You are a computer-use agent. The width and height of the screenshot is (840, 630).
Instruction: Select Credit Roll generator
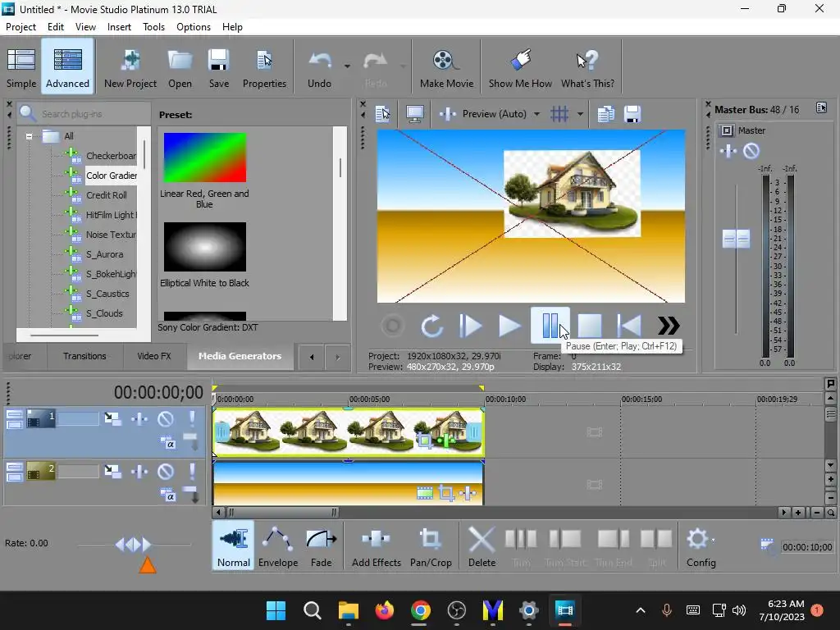pyautogui.click(x=107, y=195)
